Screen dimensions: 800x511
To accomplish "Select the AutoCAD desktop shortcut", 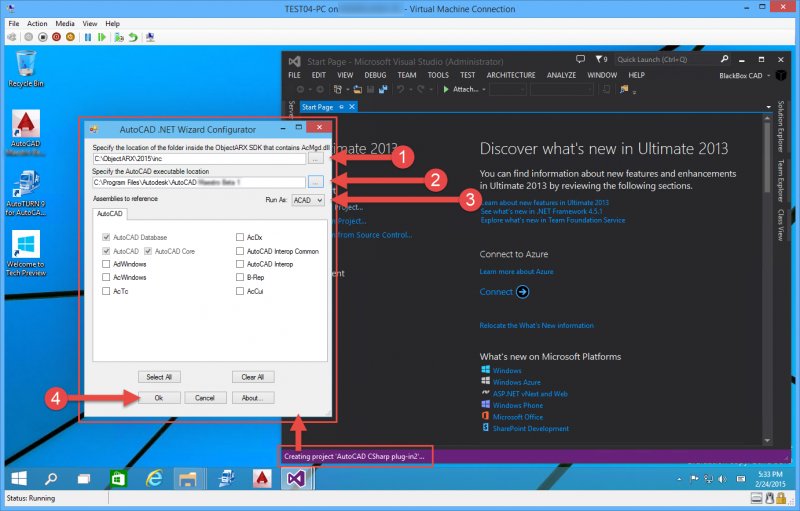I will (26, 133).
